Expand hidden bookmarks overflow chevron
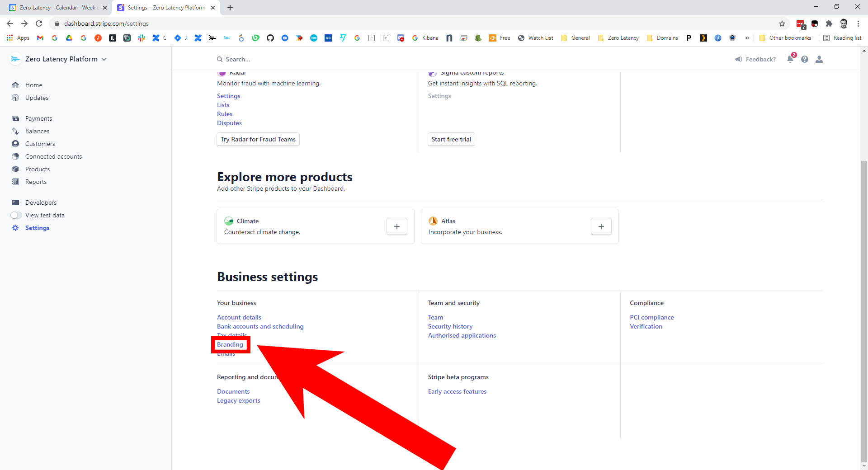 click(747, 38)
